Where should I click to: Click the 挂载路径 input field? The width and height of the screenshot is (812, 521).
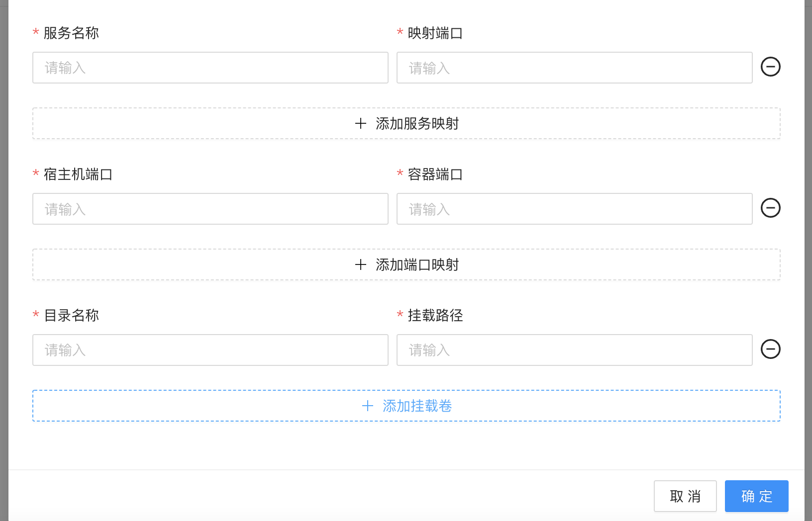574,350
